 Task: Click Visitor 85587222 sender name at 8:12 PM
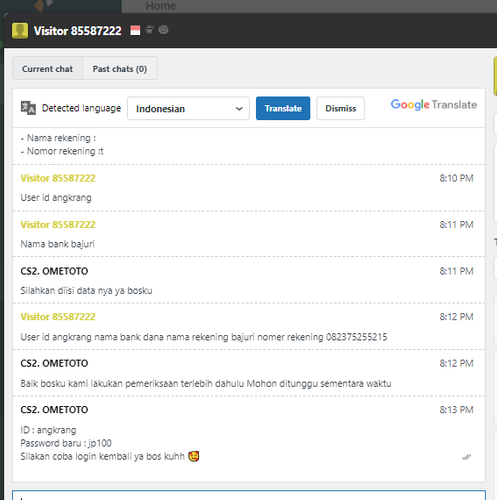tap(58, 317)
